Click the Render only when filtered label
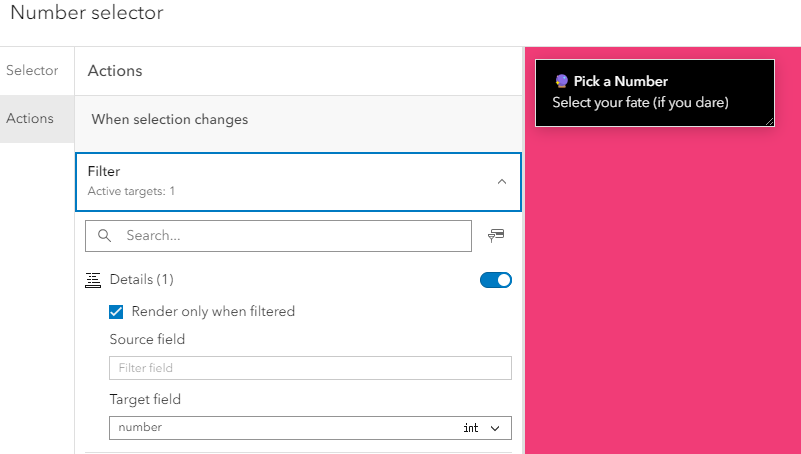Screen dimensions: 801x454 tap(213, 311)
